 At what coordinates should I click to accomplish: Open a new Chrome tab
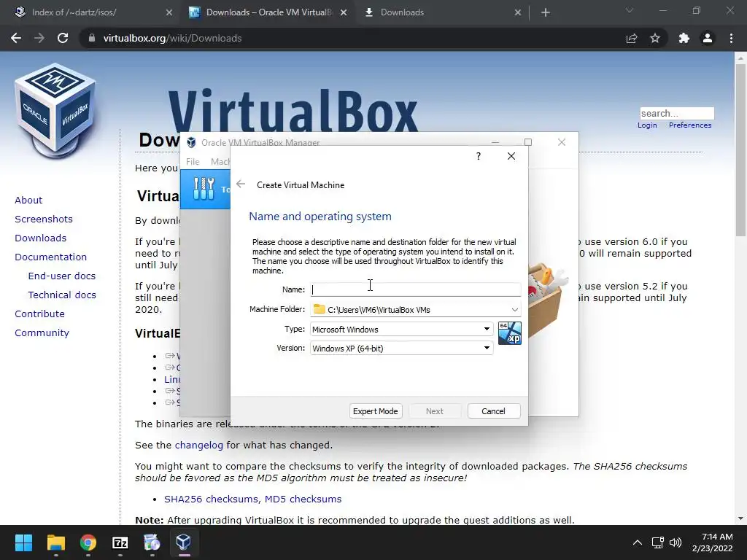coord(546,12)
